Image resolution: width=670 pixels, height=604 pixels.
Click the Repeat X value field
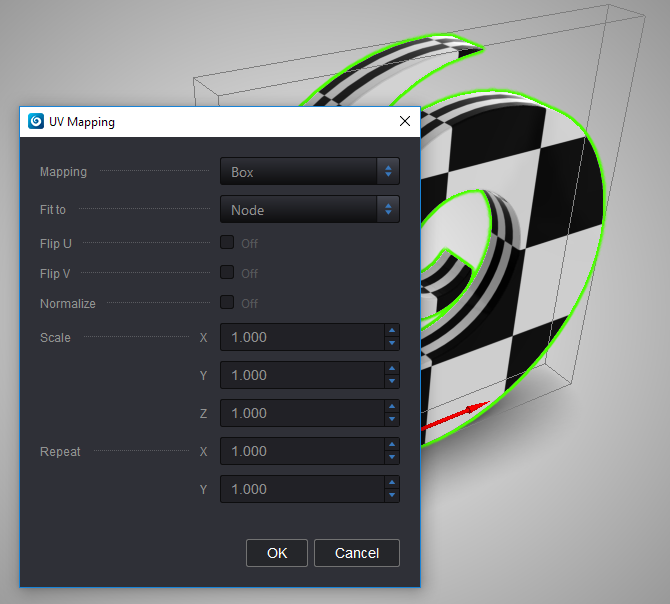[x=302, y=451]
